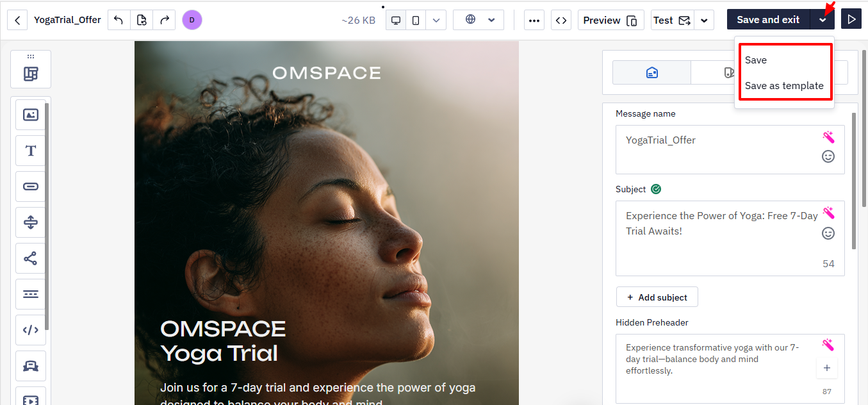The height and width of the screenshot is (405, 868).
Task: Click the Add subject button
Action: (657, 297)
